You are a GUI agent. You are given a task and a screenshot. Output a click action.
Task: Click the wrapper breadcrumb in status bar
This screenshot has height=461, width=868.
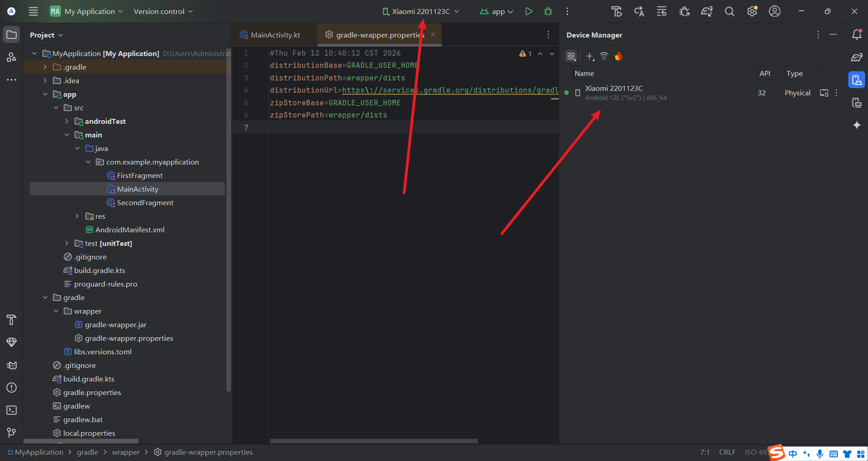[x=126, y=452]
